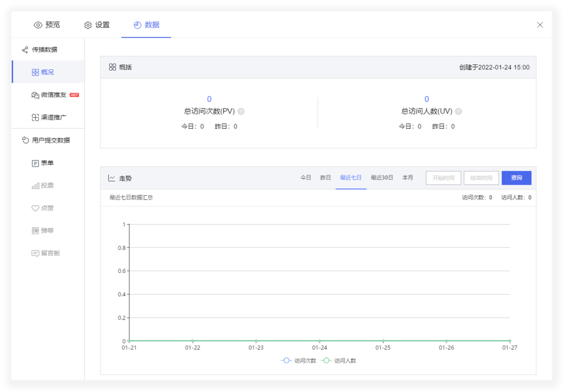Select the 最近30日 time range

pos(382,178)
